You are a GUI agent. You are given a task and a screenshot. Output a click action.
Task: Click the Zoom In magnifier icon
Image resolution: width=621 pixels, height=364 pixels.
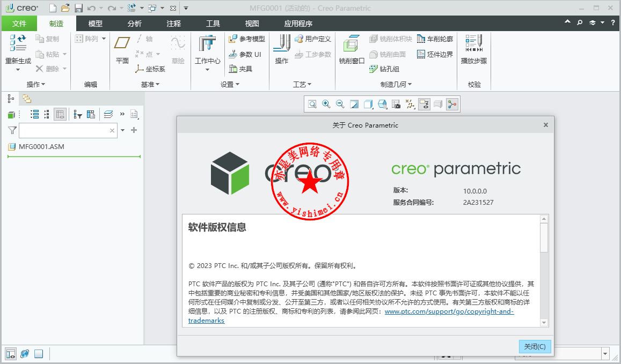pos(326,104)
